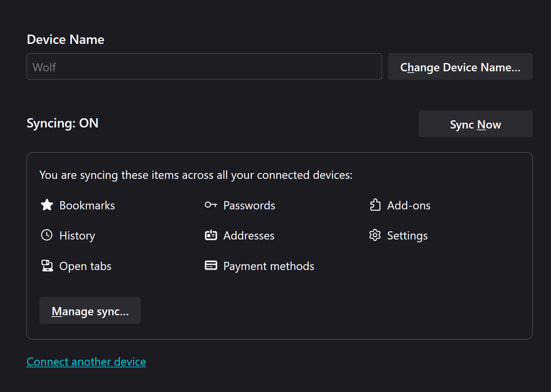551x392 pixels.
Task: Click the History clock icon
Action: point(47,235)
